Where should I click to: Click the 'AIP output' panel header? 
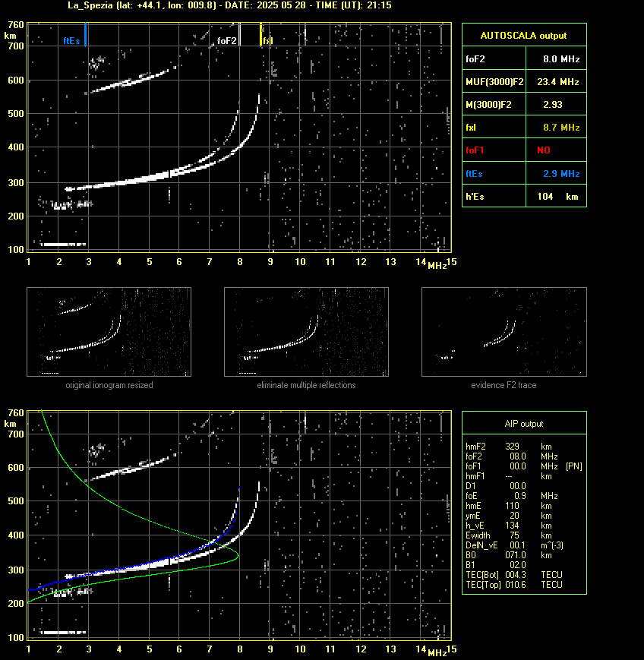(524, 424)
